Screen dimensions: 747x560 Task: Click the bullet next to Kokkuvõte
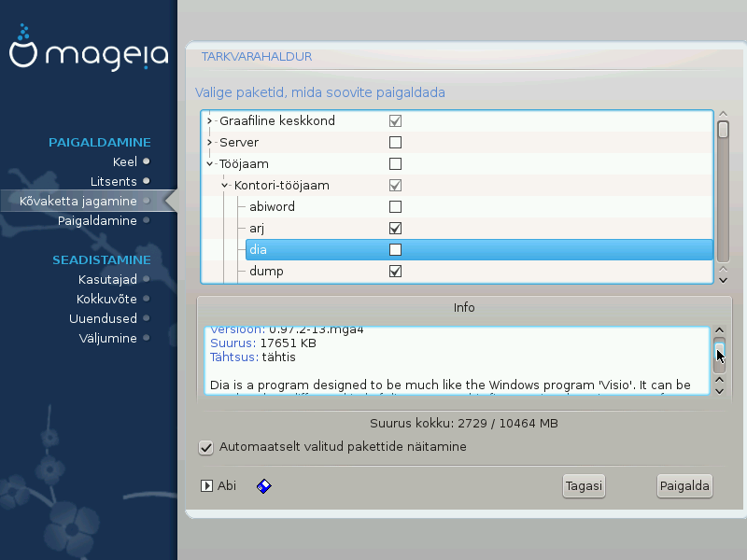point(146,300)
